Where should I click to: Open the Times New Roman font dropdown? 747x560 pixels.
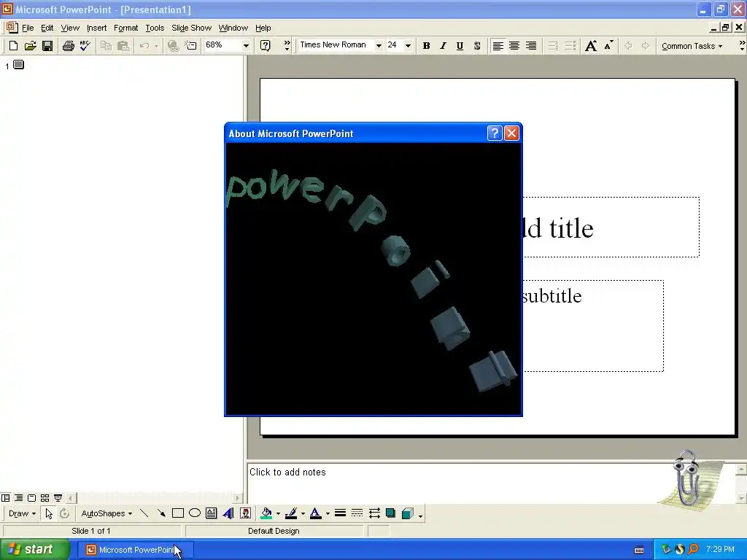pos(379,46)
